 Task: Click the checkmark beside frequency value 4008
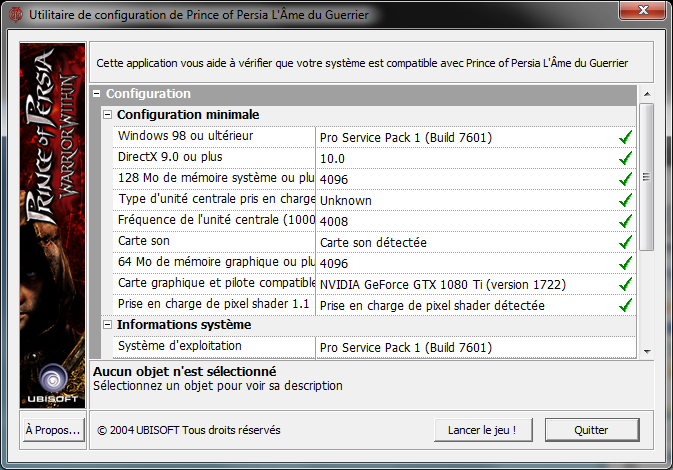pyautogui.click(x=625, y=221)
